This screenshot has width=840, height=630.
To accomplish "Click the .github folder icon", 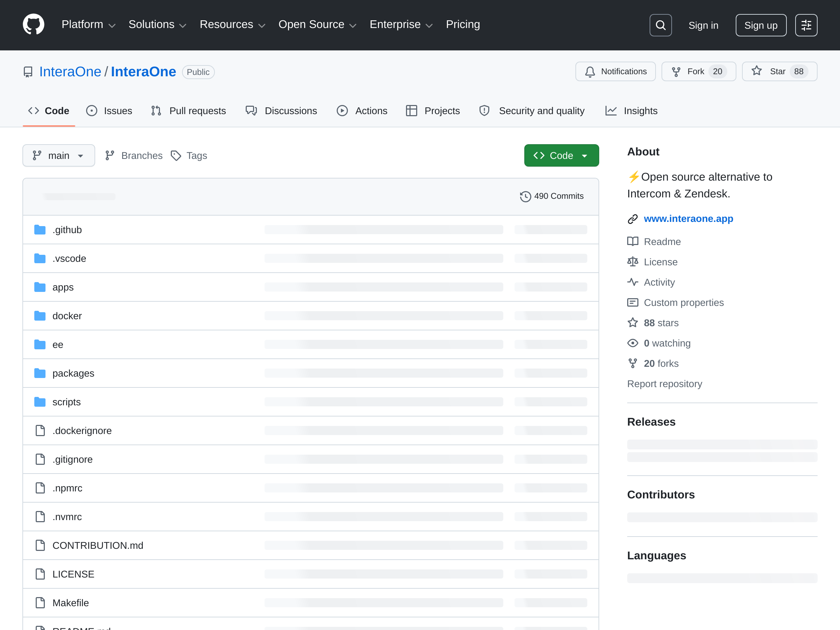I will [40, 230].
